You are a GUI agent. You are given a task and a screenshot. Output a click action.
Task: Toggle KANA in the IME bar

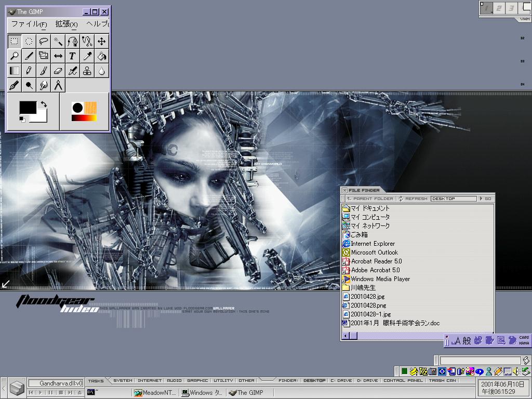[524, 343]
